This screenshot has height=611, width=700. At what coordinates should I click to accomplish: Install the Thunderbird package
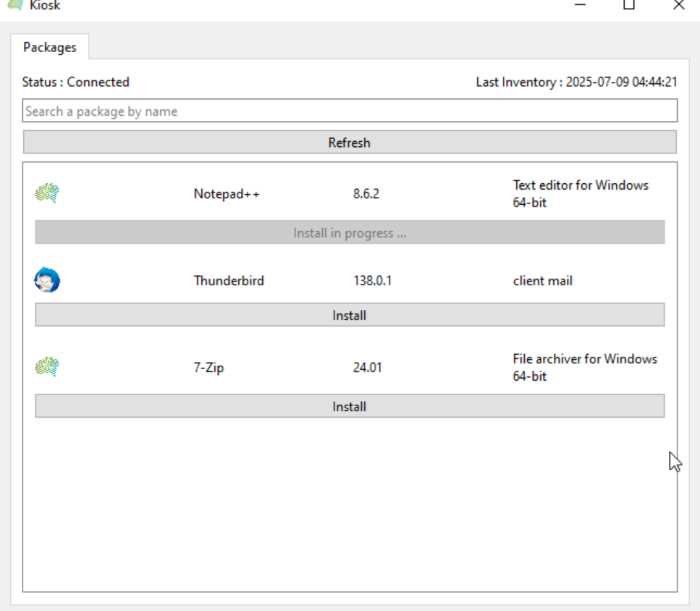coord(349,316)
